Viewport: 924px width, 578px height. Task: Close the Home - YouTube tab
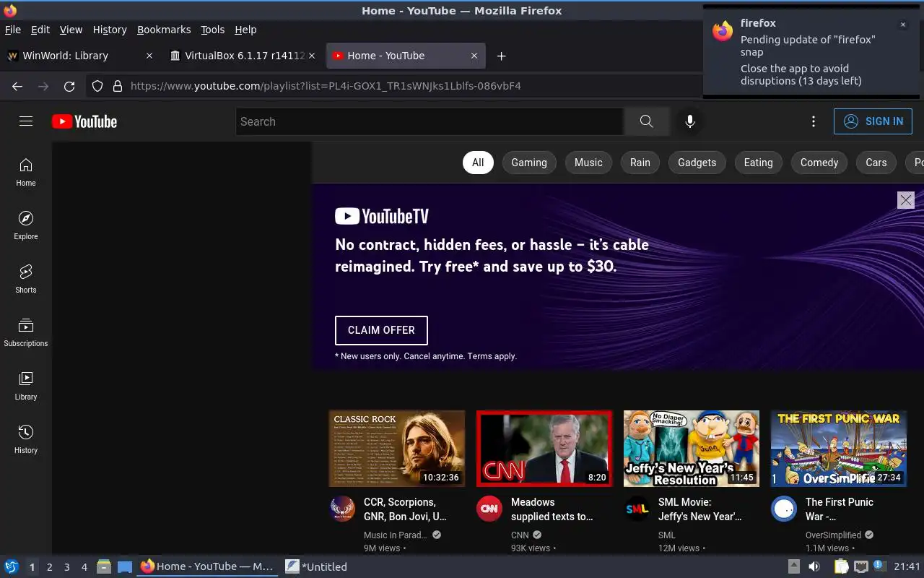click(x=474, y=56)
